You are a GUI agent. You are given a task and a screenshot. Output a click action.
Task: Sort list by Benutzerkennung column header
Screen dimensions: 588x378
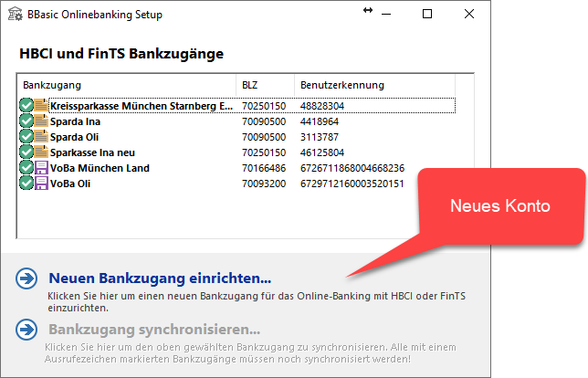374,85
